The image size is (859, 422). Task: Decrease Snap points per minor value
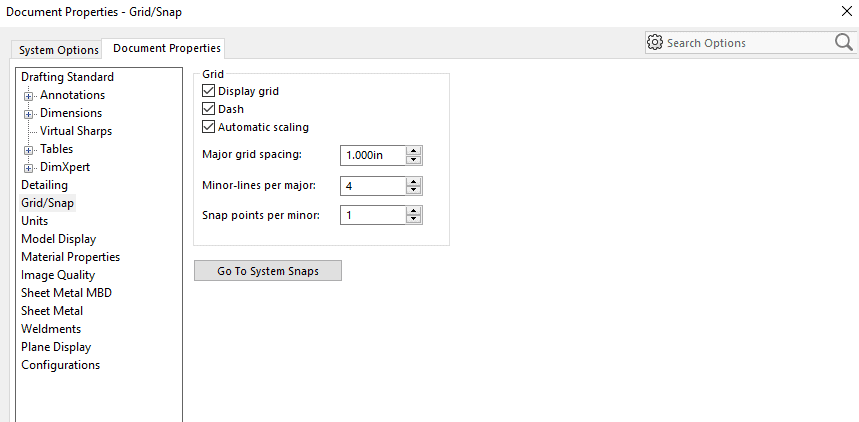tap(414, 220)
